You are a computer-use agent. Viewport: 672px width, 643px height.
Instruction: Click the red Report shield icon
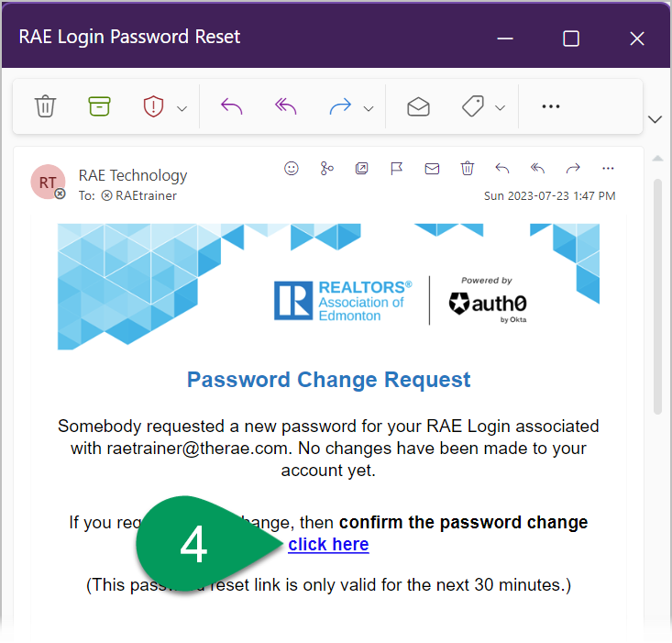153,106
